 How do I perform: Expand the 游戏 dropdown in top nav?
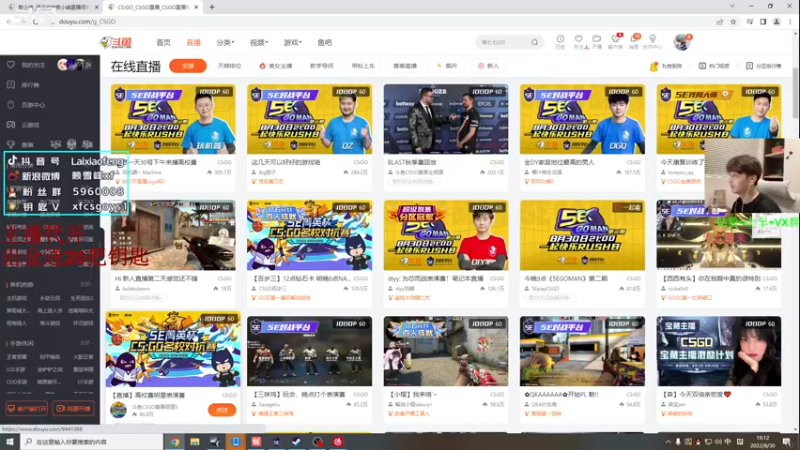tap(292, 42)
